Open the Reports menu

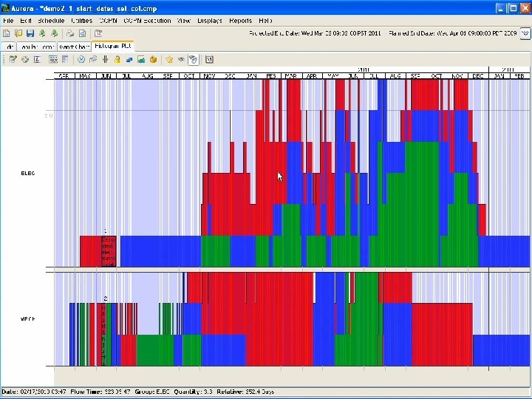click(241, 21)
